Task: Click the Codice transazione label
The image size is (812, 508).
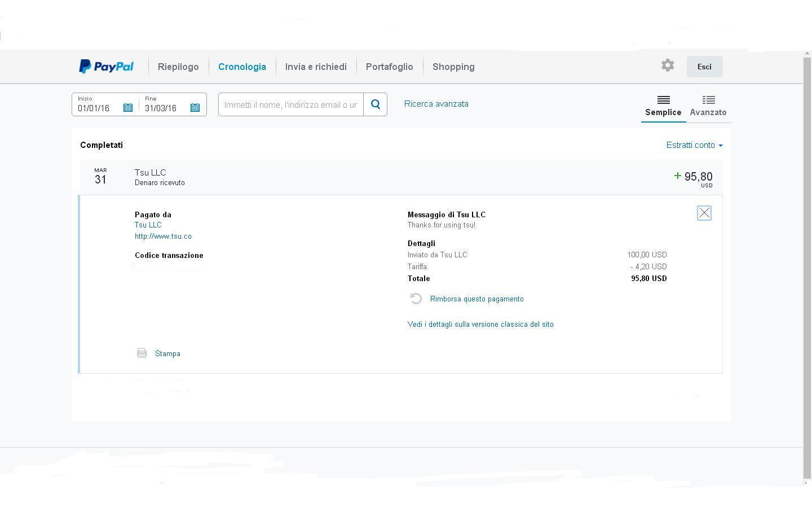Action: (169, 255)
